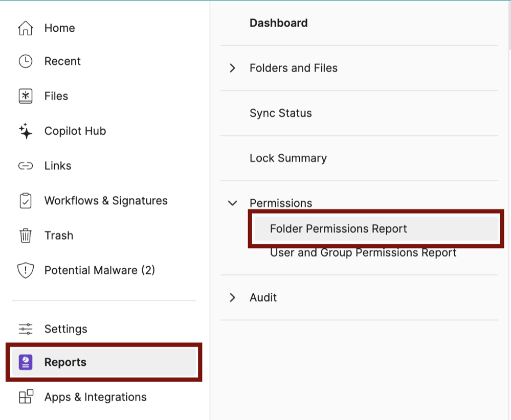
Task: Open Recent via the clock icon
Action: [x=25, y=61]
